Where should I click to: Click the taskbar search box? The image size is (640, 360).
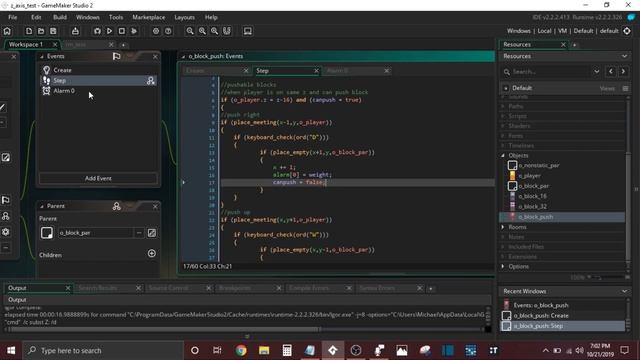(x=103, y=350)
